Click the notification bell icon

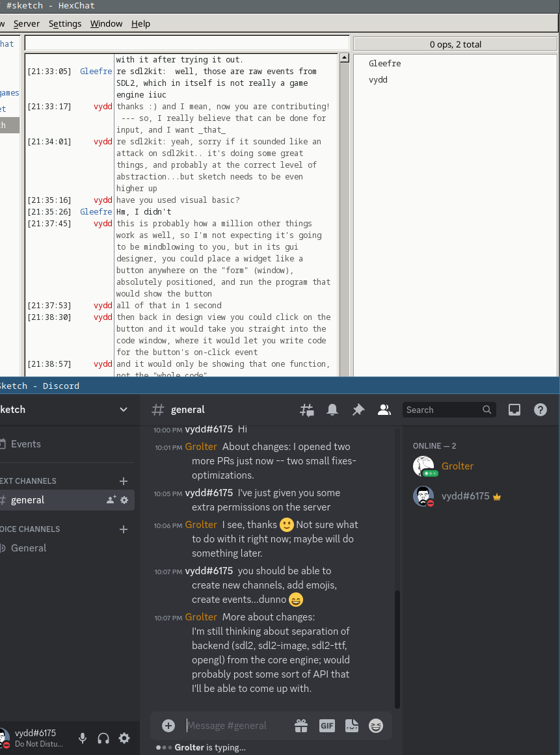pyautogui.click(x=332, y=410)
